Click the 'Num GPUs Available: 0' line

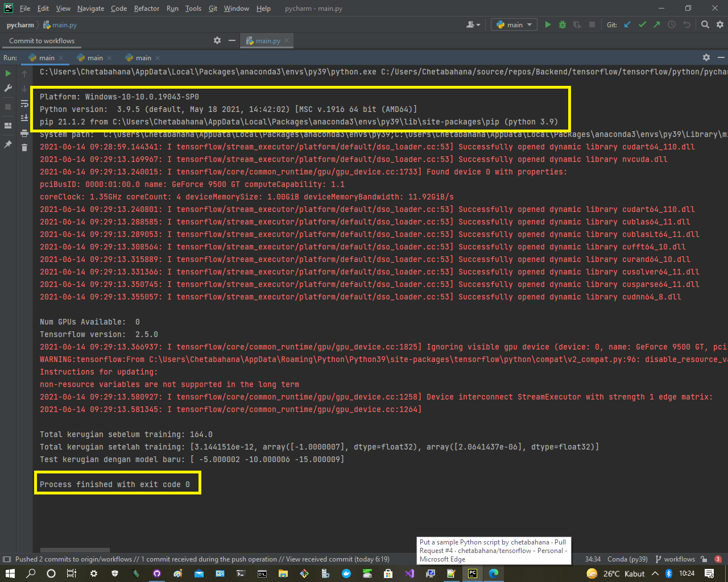(x=90, y=322)
